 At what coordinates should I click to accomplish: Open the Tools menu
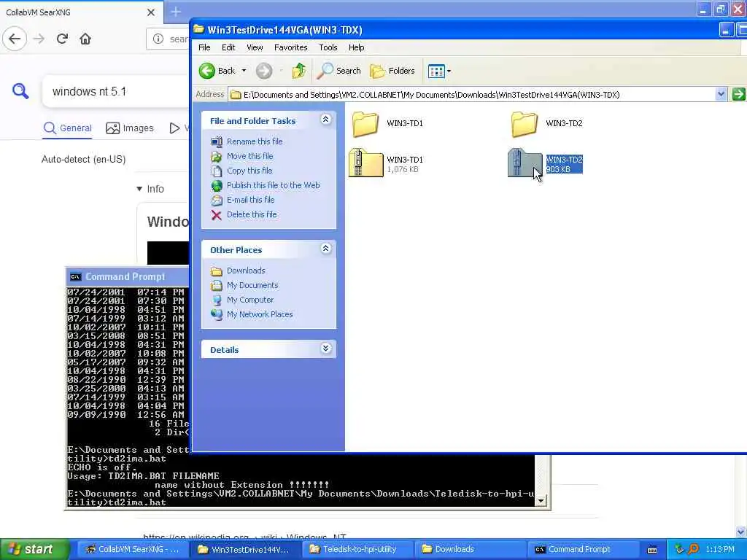coord(328,47)
